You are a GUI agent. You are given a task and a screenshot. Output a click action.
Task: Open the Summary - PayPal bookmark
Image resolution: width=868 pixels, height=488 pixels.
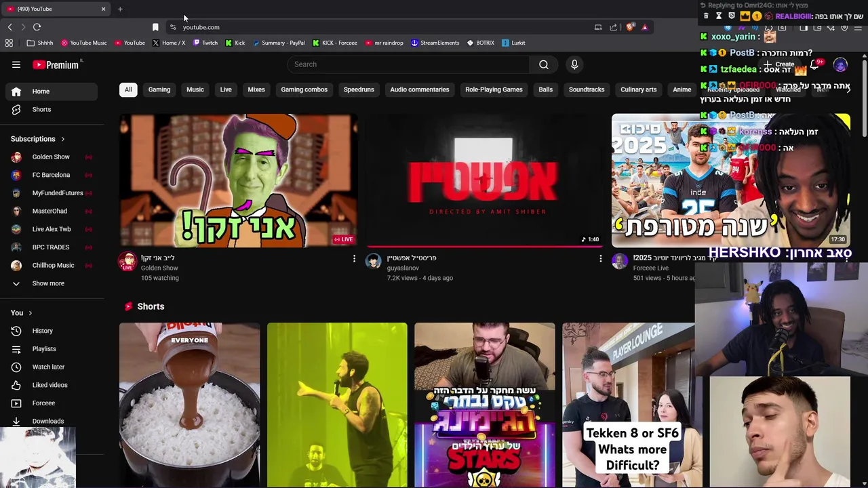[279, 43]
